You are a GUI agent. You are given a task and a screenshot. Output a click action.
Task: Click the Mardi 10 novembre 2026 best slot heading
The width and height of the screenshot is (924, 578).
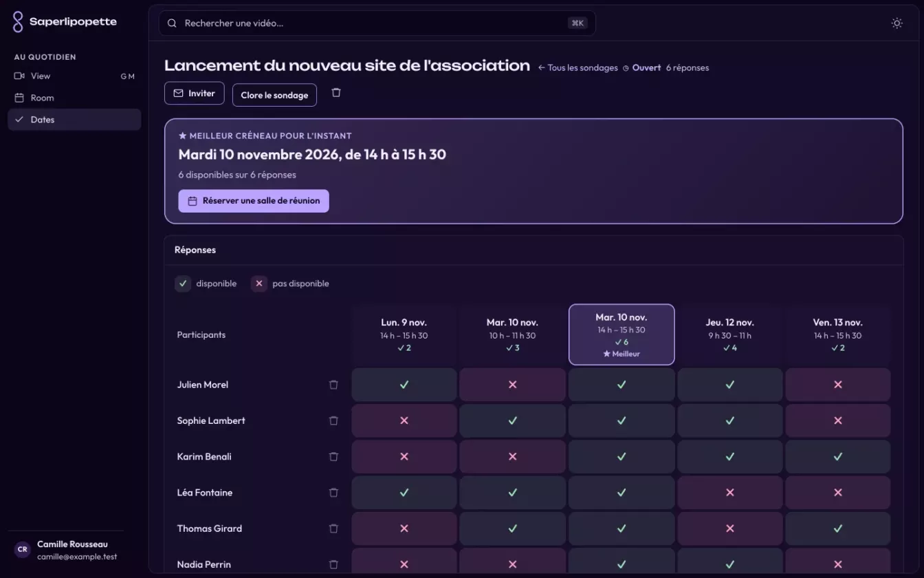[x=312, y=154]
